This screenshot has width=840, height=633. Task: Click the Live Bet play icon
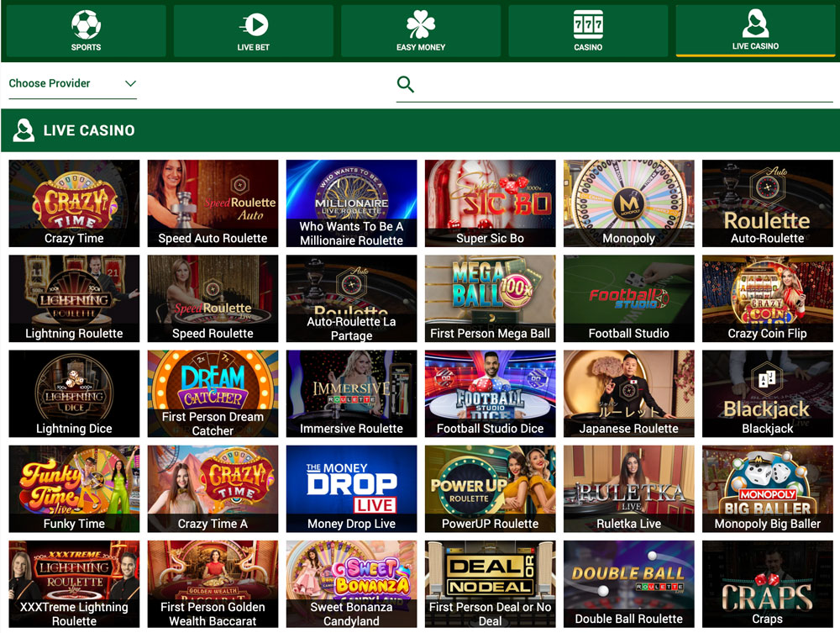tap(254, 24)
